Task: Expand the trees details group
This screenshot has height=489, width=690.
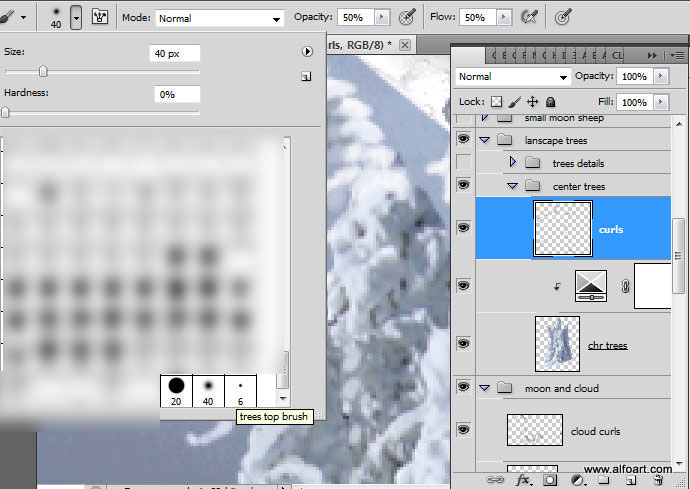Action: coord(513,163)
